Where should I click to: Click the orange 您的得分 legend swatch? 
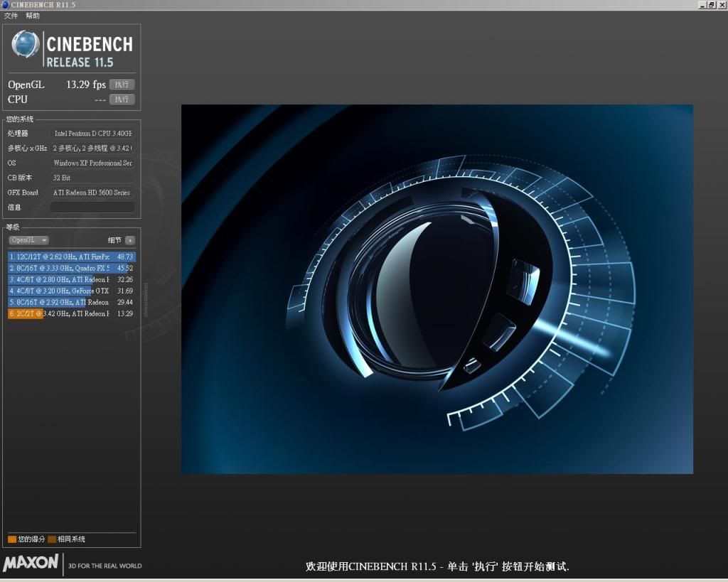(x=12, y=539)
